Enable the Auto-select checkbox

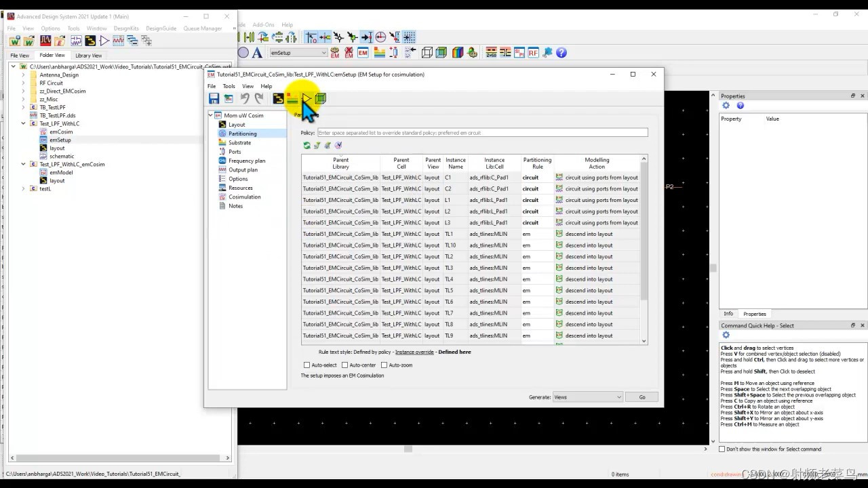[x=307, y=365]
